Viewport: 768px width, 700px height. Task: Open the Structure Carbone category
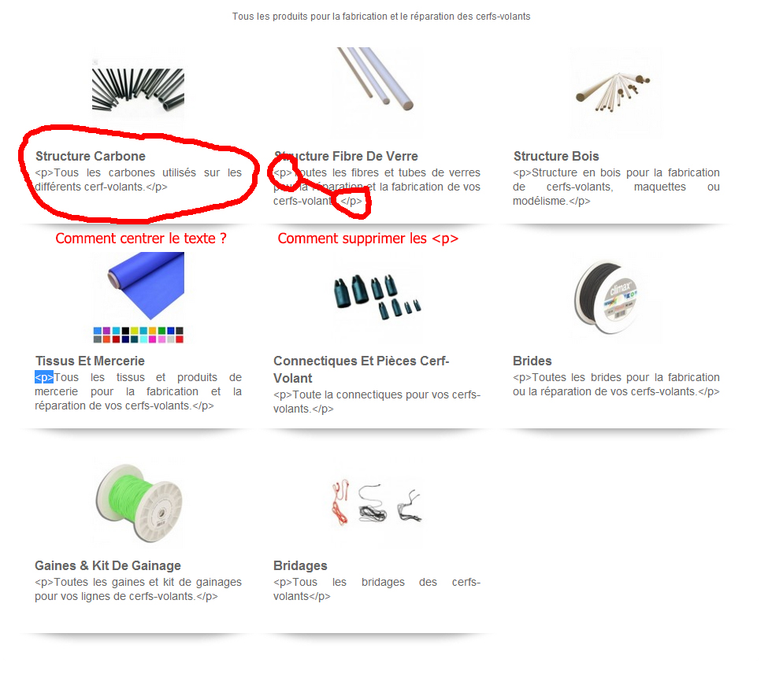pos(91,156)
